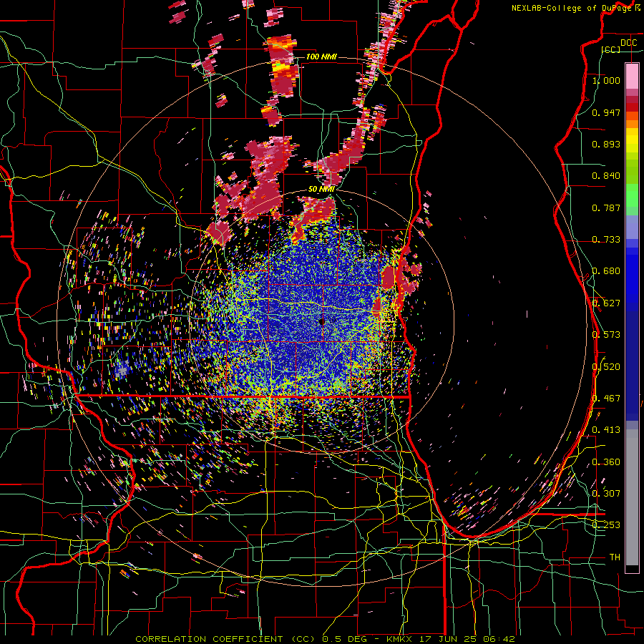This screenshot has width=644, height=644.
Task: Click the 50 NMI range ring label
Action: tap(321, 190)
